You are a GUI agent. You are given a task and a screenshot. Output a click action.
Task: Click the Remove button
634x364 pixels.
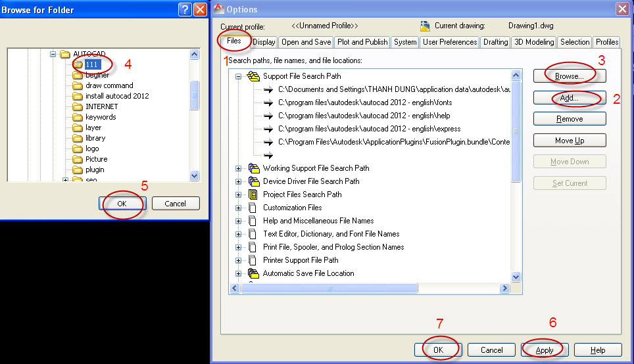(x=570, y=119)
